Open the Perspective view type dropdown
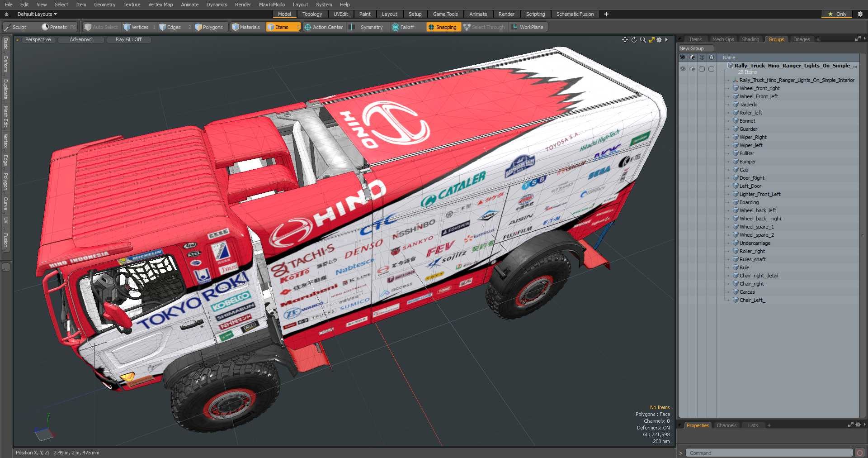This screenshot has width=868, height=458. 38,40
